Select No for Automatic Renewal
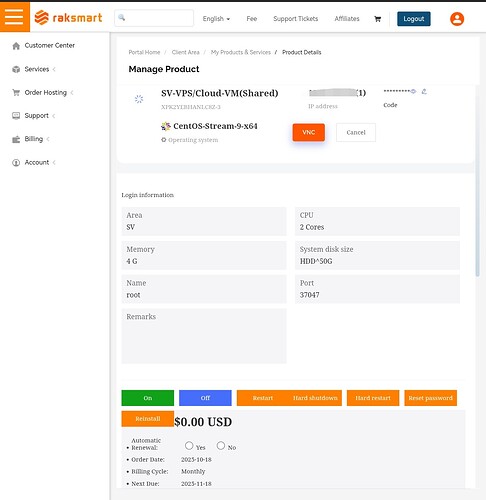486x500 pixels. [x=221, y=445]
